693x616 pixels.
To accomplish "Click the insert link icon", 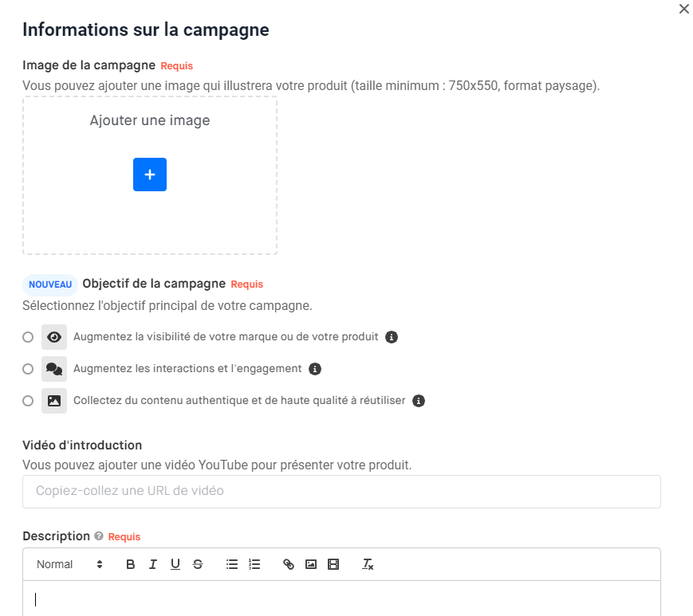I will tap(289, 564).
